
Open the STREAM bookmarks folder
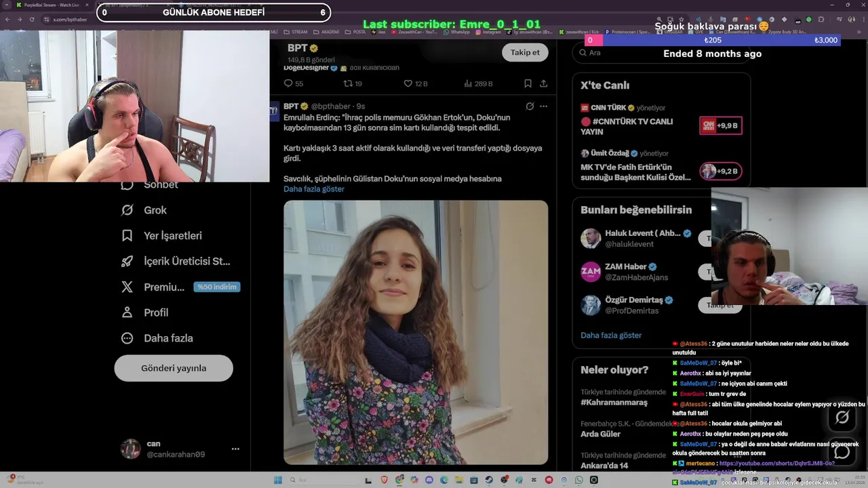[296, 31]
